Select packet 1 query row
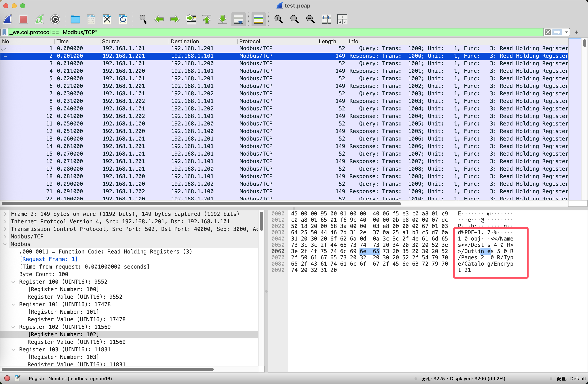The width and height of the screenshot is (588, 384). pos(284,48)
